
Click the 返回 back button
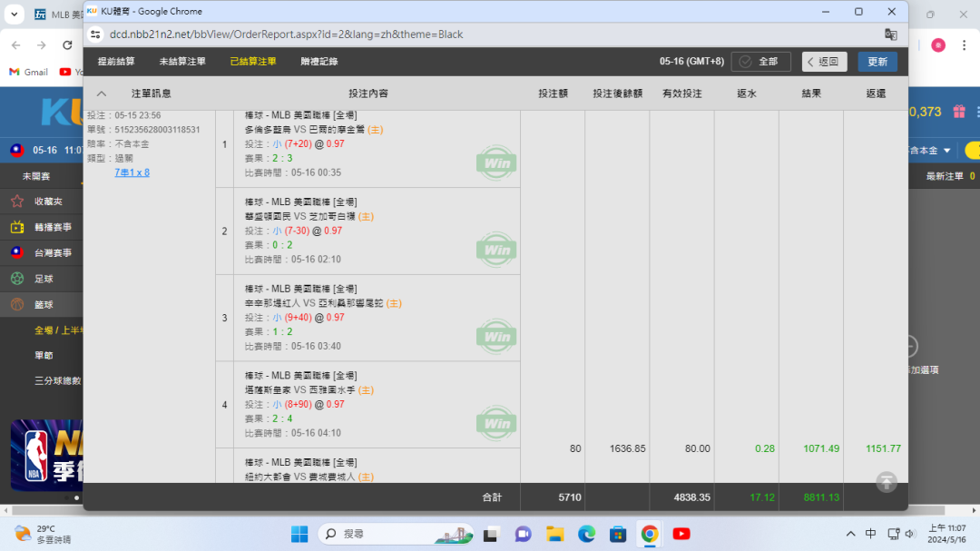tap(825, 62)
